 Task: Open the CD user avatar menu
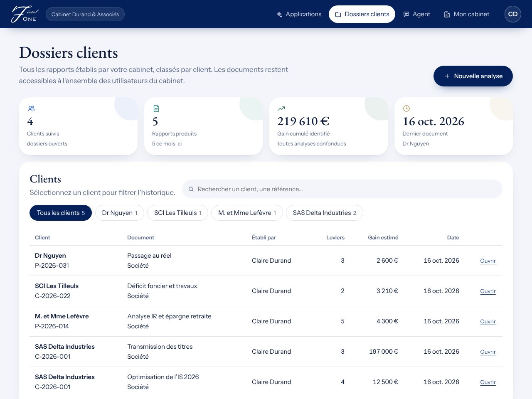pyautogui.click(x=513, y=14)
